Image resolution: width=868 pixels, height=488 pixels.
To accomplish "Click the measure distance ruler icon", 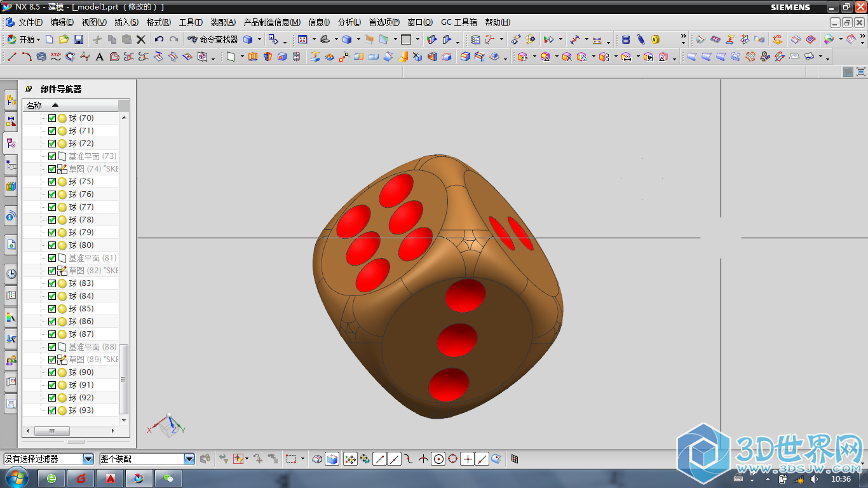I will [597, 39].
